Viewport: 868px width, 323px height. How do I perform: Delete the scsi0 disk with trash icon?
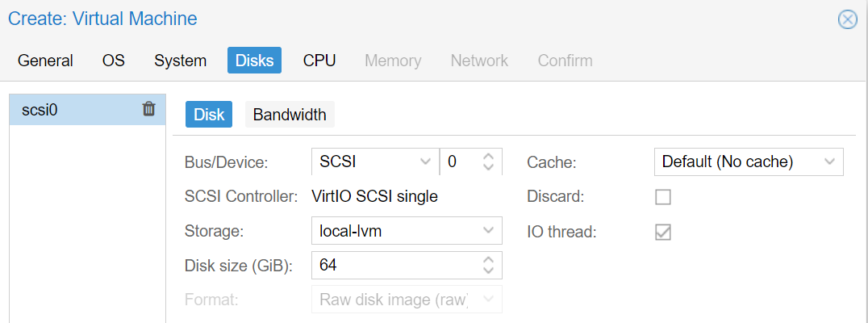coord(149,109)
